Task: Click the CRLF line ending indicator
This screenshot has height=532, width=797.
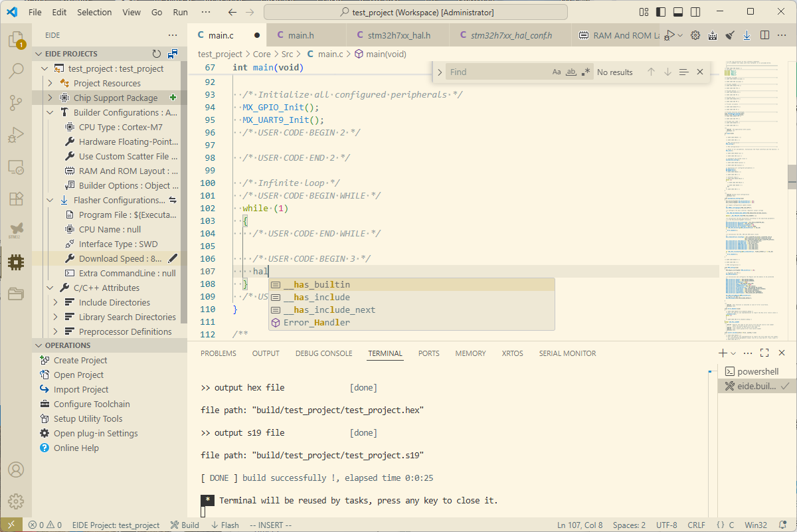Action: (697, 525)
